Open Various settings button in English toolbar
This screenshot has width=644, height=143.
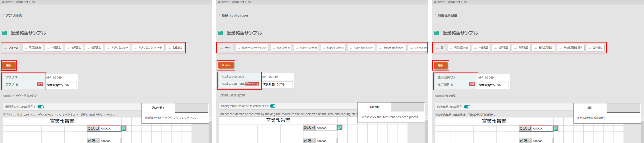(x=418, y=48)
